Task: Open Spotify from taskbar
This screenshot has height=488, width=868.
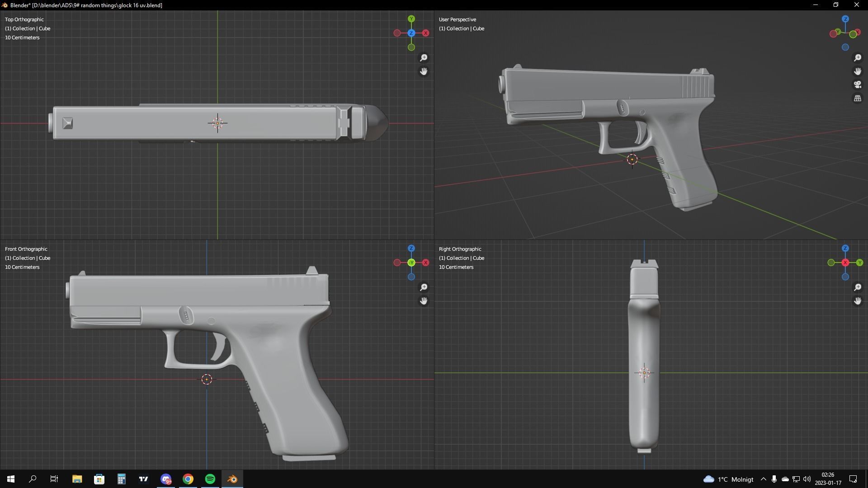Action: click(x=210, y=479)
